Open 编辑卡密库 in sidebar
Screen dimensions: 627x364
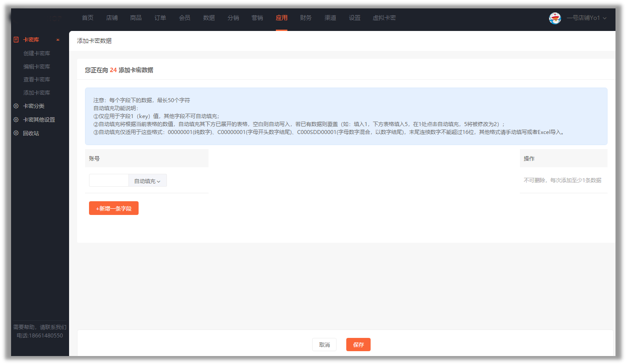(x=37, y=67)
